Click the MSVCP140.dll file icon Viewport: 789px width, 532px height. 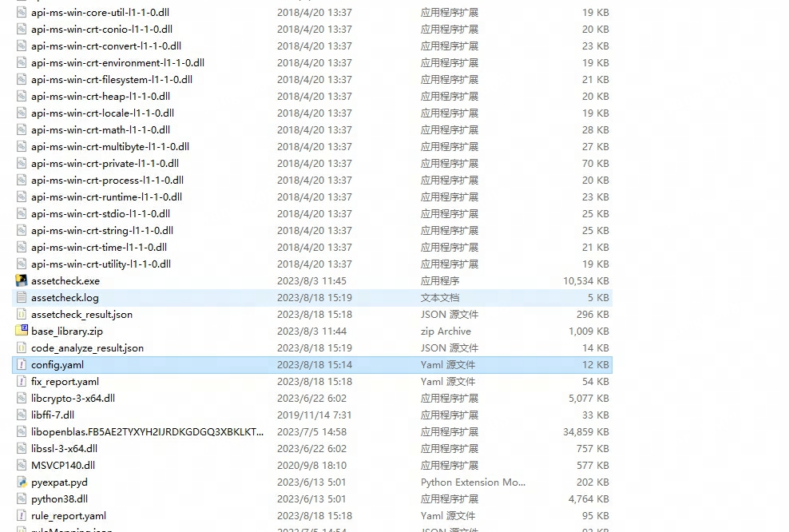(22, 465)
